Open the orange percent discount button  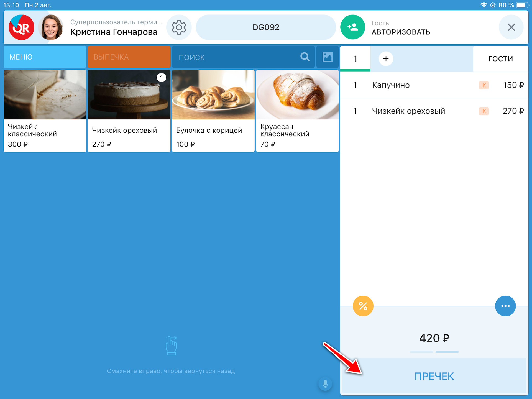pyautogui.click(x=363, y=306)
